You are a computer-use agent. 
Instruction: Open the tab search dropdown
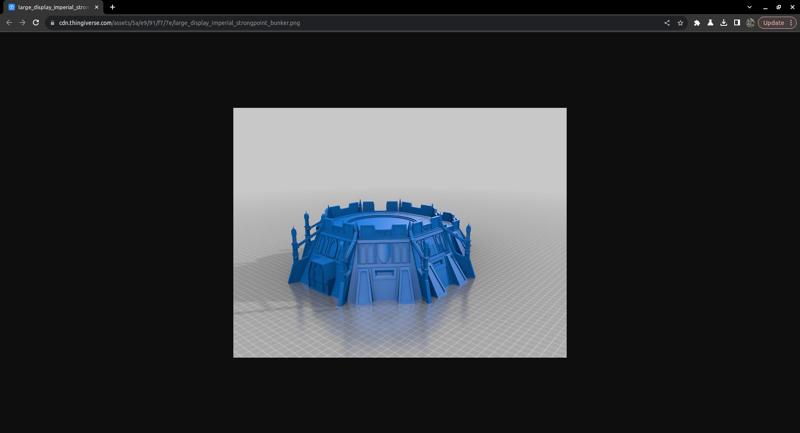point(749,7)
